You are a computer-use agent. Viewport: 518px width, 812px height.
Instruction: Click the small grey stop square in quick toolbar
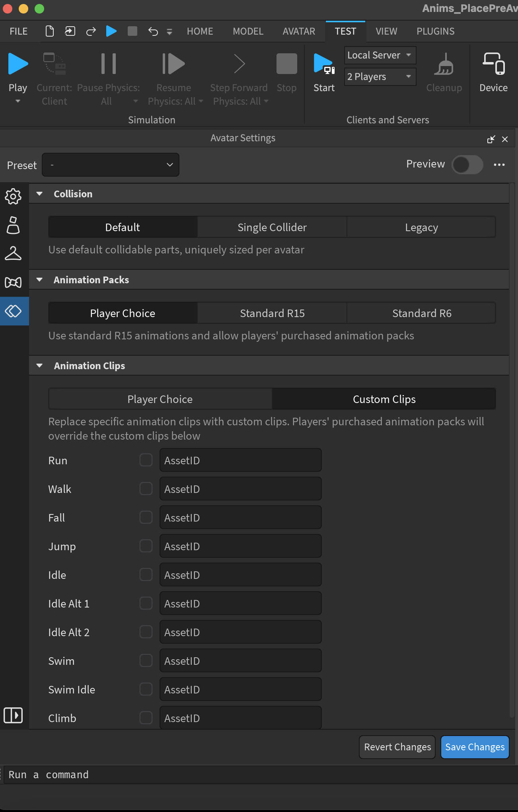tap(132, 31)
